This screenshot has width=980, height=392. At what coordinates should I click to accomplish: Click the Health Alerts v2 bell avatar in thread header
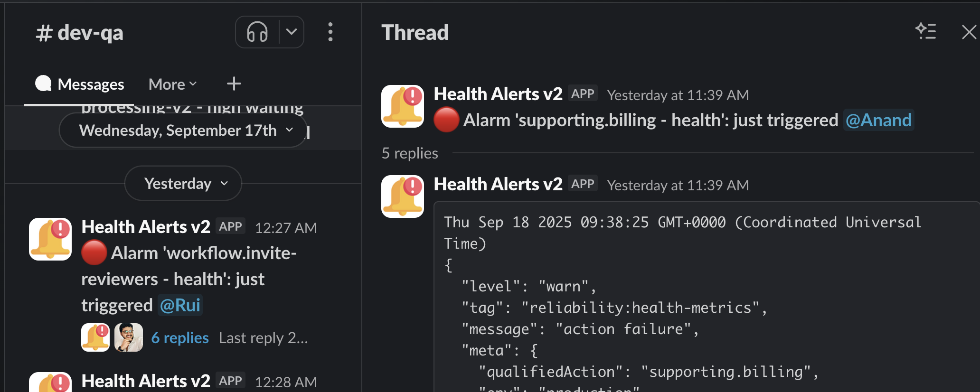pos(403,106)
